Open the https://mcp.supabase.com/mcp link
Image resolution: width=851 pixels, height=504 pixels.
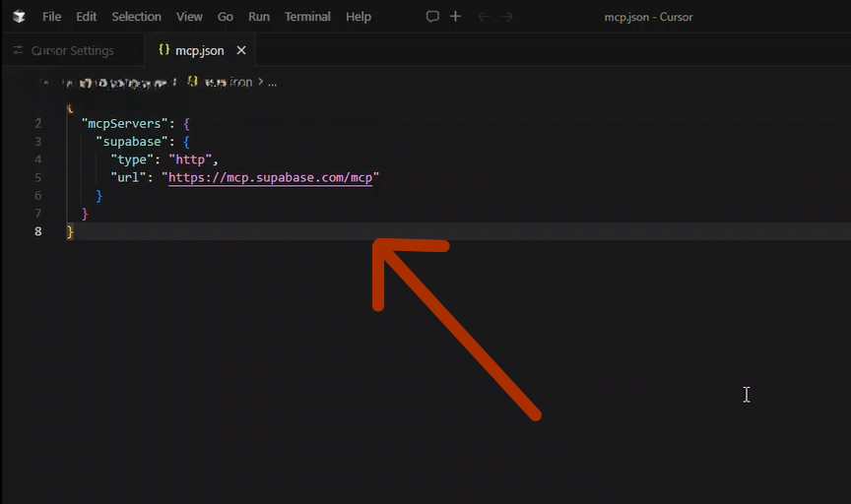270,177
